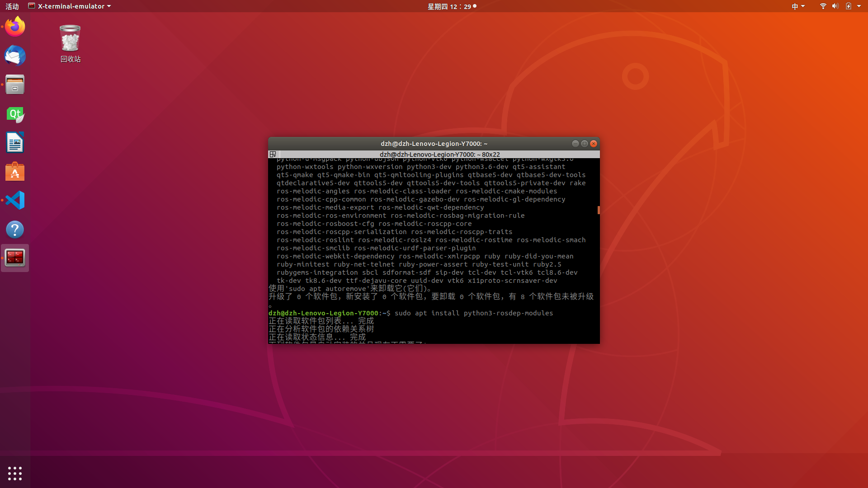The width and height of the screenshot is (868, 488).
Task: Click terminal scrollbar handle
Action: point(599,210)
